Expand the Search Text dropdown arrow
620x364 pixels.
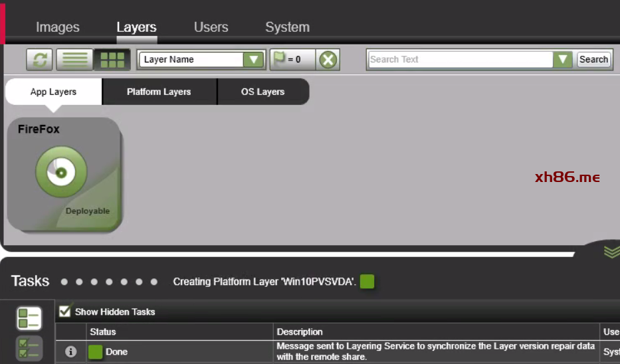click(x=563, y=60)
